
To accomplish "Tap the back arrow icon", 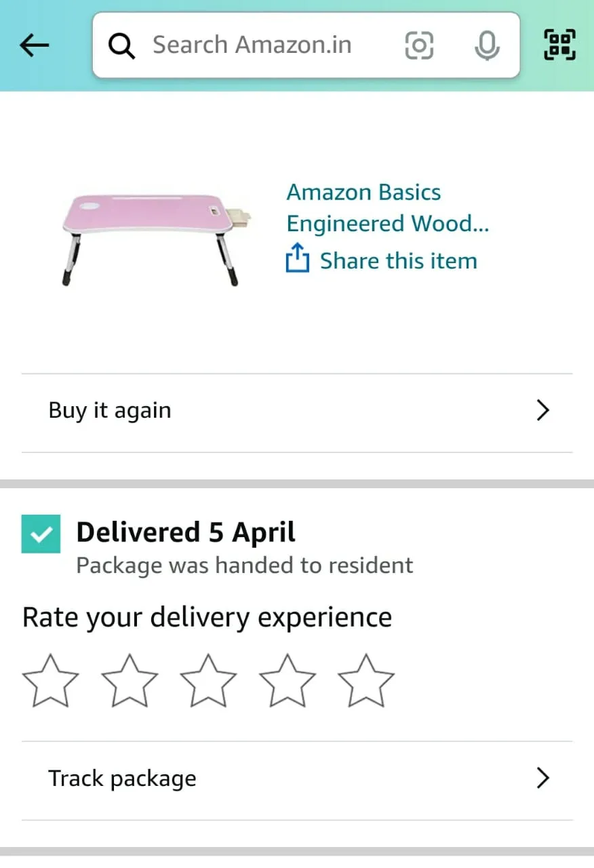I will coord(35,45).
